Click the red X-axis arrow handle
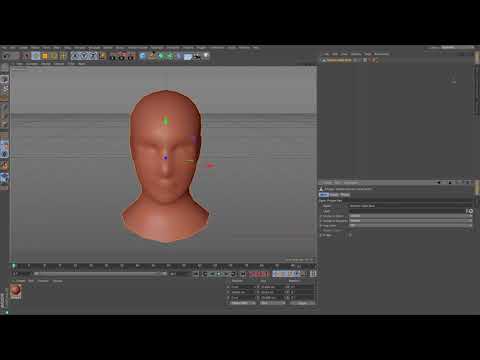 [x=211, y=165]
